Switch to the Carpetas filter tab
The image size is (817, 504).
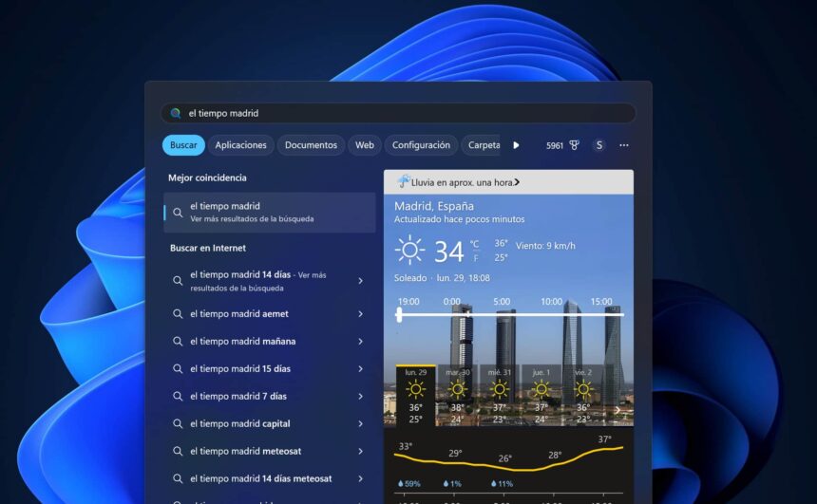click(x=481, y=145)
